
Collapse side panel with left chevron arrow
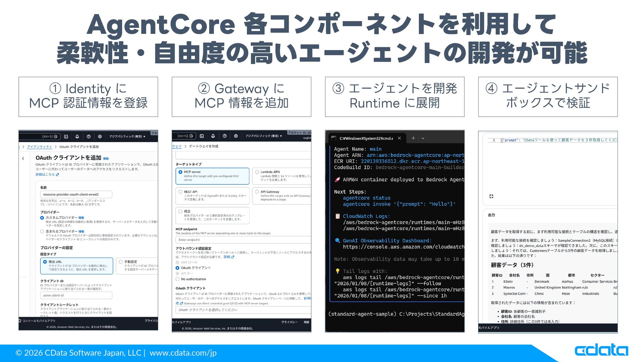coord(23,159)
